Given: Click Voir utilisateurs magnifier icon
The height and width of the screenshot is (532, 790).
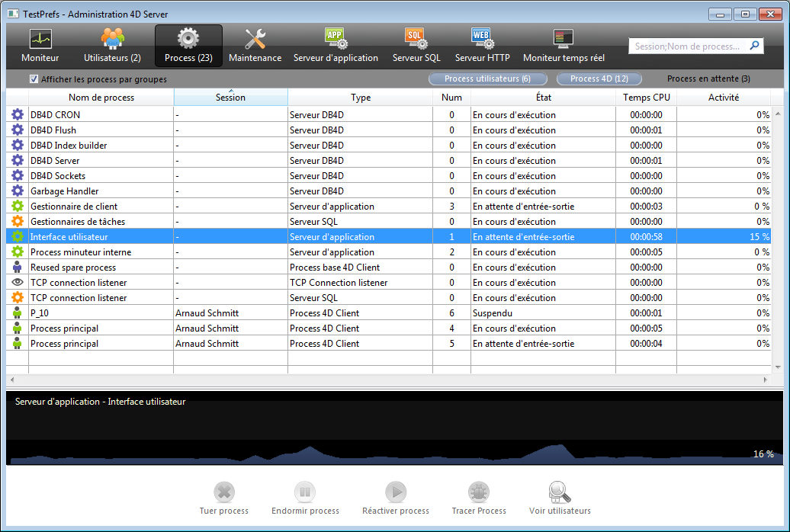Looking at the screenshot, I should (560, 492).
